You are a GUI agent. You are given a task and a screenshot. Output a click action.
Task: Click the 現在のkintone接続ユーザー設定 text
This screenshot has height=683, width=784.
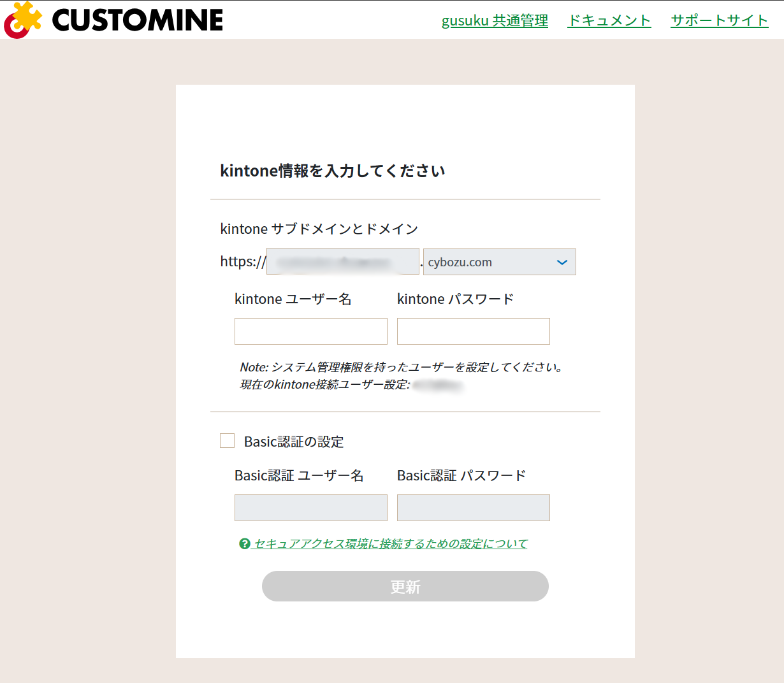pos(325,384)
